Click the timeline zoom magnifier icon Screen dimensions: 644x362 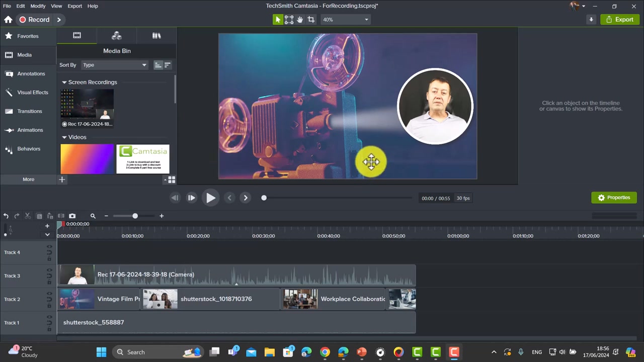[x=93, y=216]
